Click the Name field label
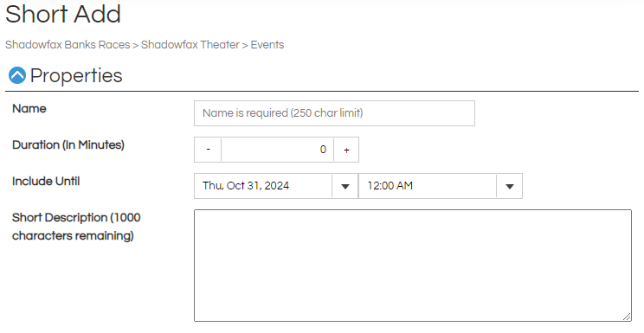Image resolution: width=644 pixels, height=333 pixels. tap(29, 109)
